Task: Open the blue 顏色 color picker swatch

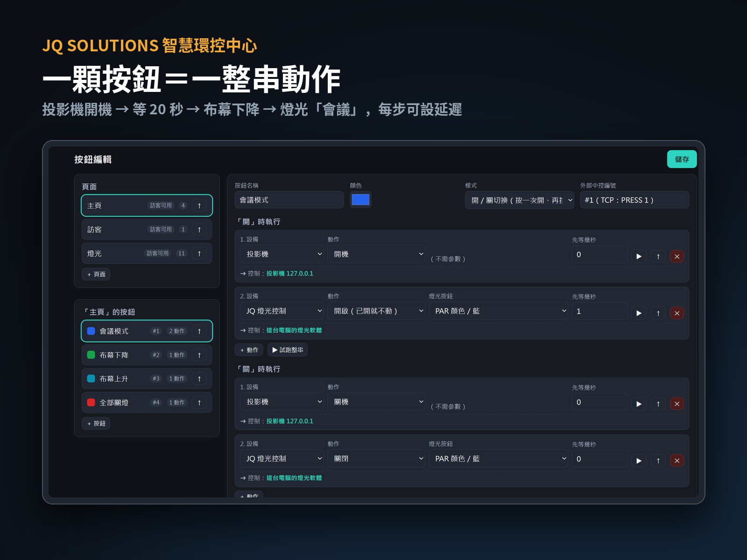Action: coord(360,200)
